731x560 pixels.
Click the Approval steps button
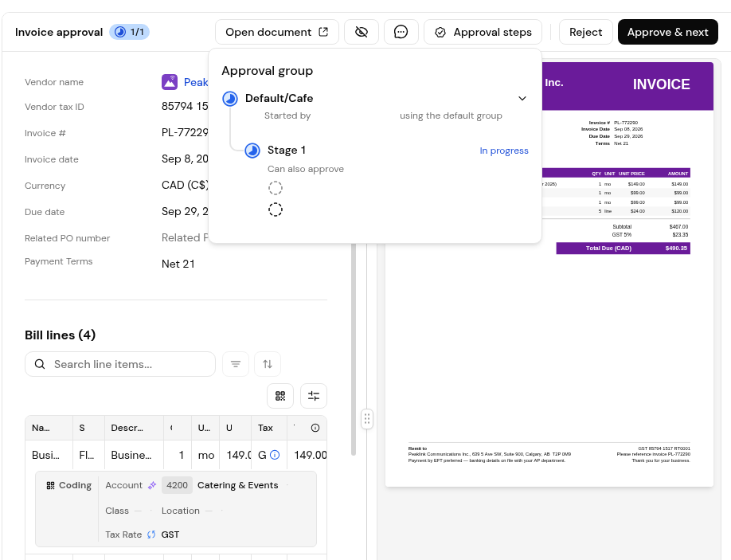point(483,32)
